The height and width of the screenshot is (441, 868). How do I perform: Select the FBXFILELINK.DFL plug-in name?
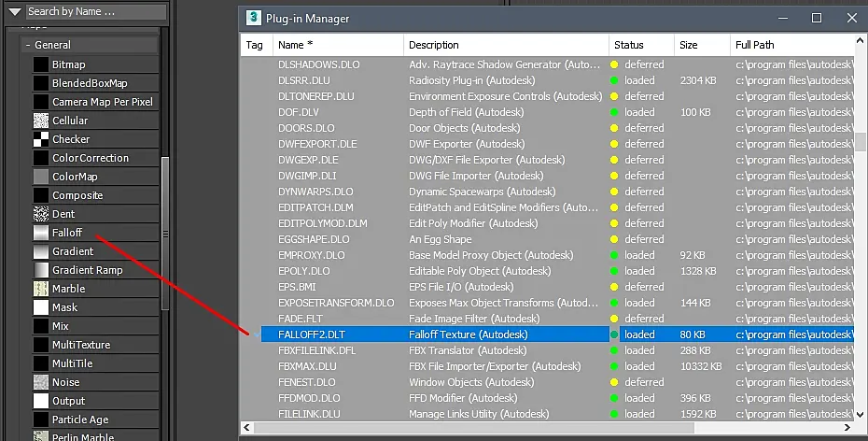click(x=316, y=350)
